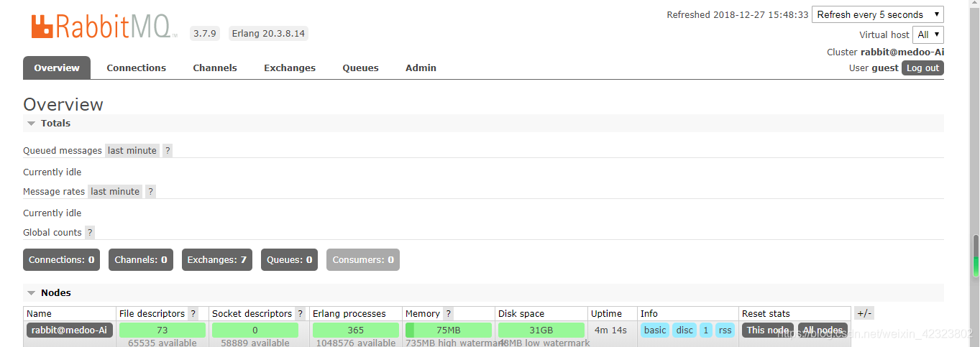Open help for Message rates
Screen dimensions: 980x347
coord(150,191)
